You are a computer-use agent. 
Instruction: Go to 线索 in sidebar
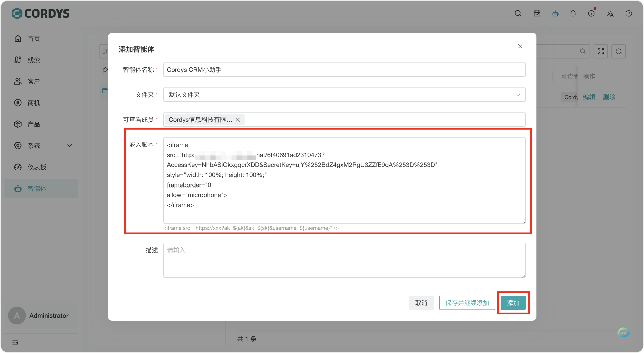34,60
